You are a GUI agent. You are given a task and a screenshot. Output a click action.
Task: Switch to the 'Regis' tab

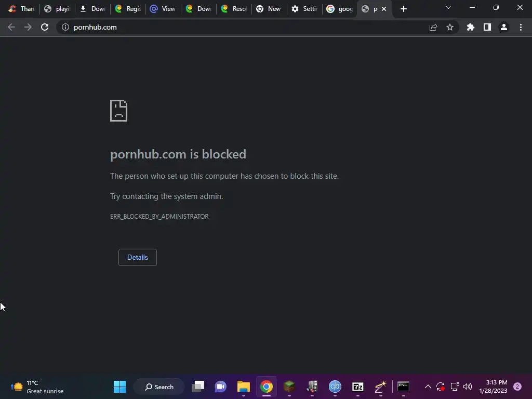128,9
